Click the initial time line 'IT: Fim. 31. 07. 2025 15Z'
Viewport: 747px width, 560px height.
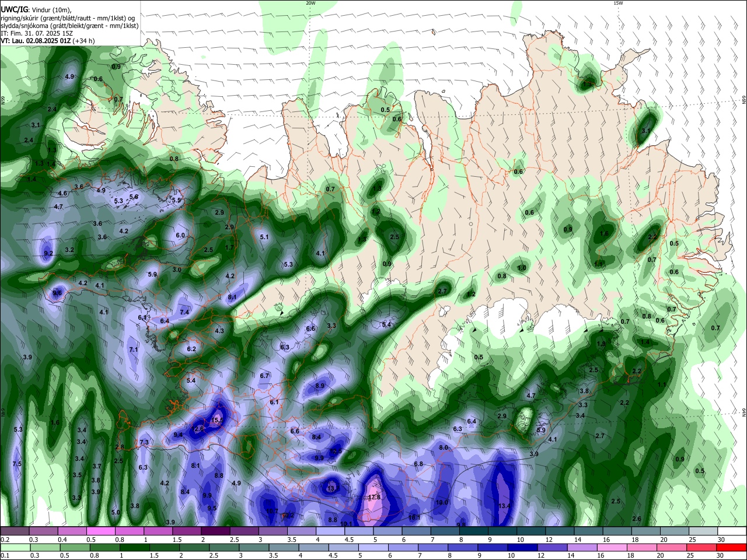pyautogui.click(x=37, y=33)
